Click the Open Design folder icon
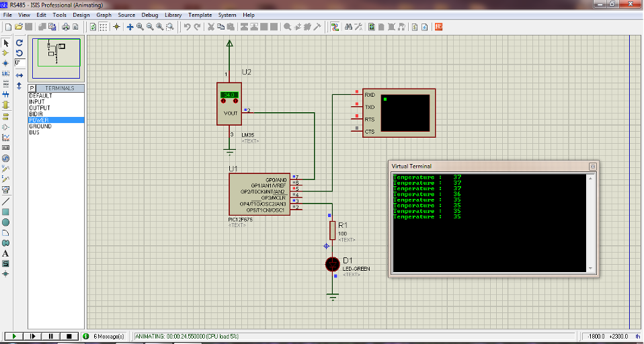This screenshot has width=644, height=344. (19, 27)
